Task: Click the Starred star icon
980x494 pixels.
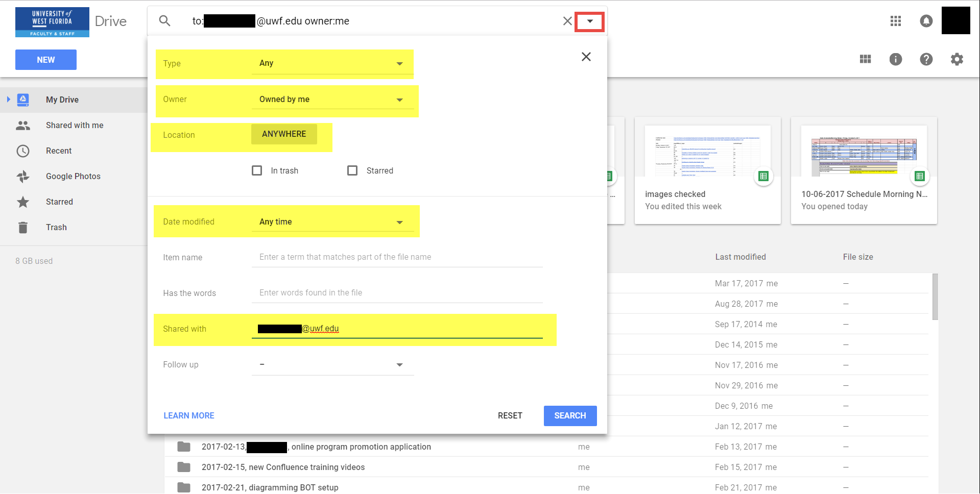Action: click(x=23, y=202)
